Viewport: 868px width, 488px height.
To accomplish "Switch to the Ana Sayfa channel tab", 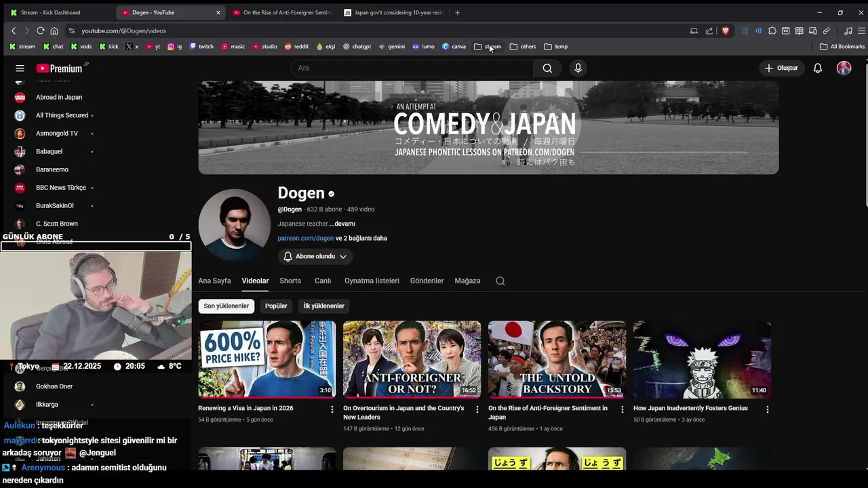I will point(214,281).
